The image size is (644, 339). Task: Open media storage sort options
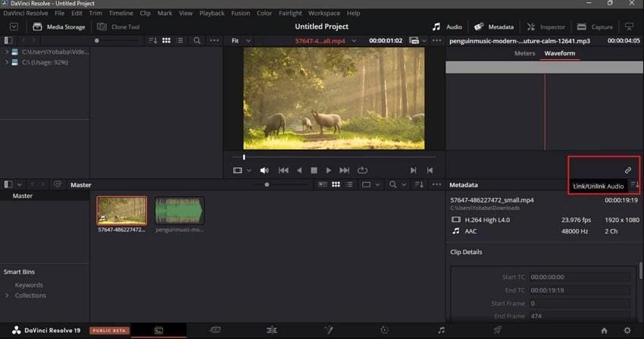coord(153,41)
